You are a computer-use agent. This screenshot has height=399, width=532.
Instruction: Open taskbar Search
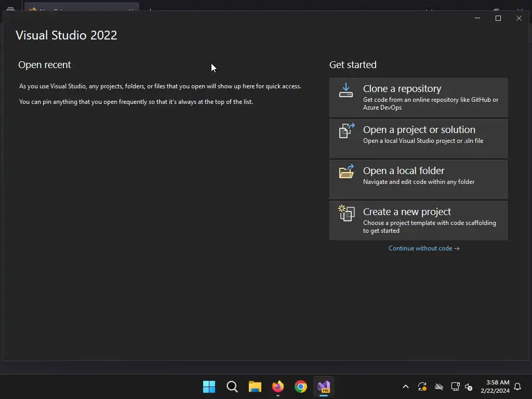[x=232, y=387]
